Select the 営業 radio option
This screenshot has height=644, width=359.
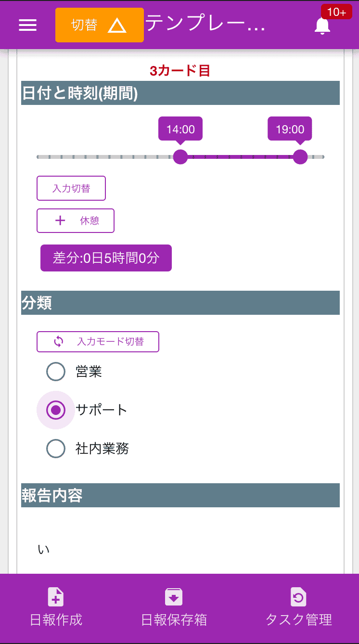(56, 372)
